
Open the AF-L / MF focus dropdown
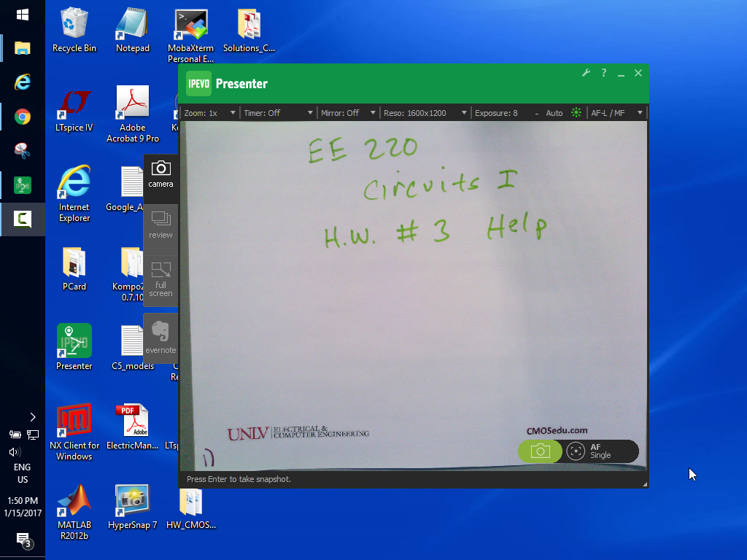coord(617,113)
